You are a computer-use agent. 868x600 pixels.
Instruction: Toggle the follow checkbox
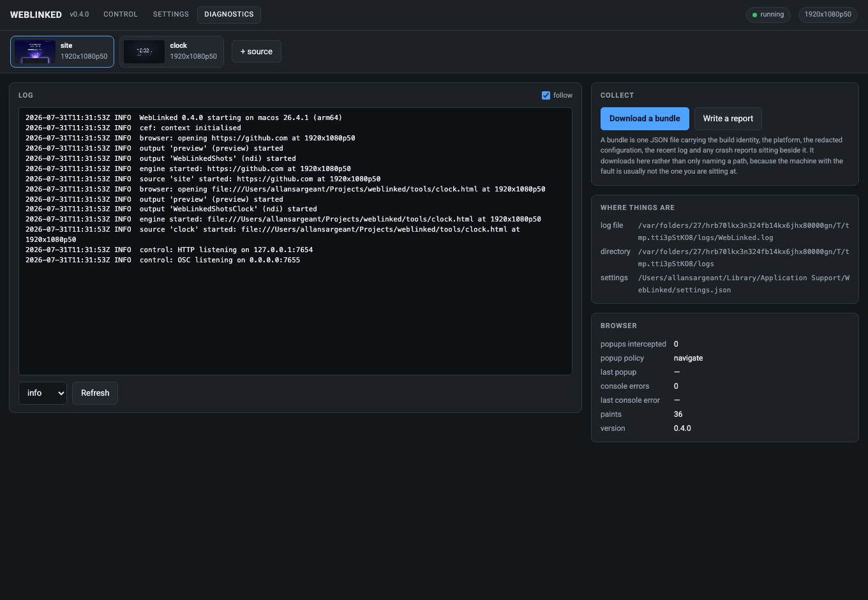(546, 95)
